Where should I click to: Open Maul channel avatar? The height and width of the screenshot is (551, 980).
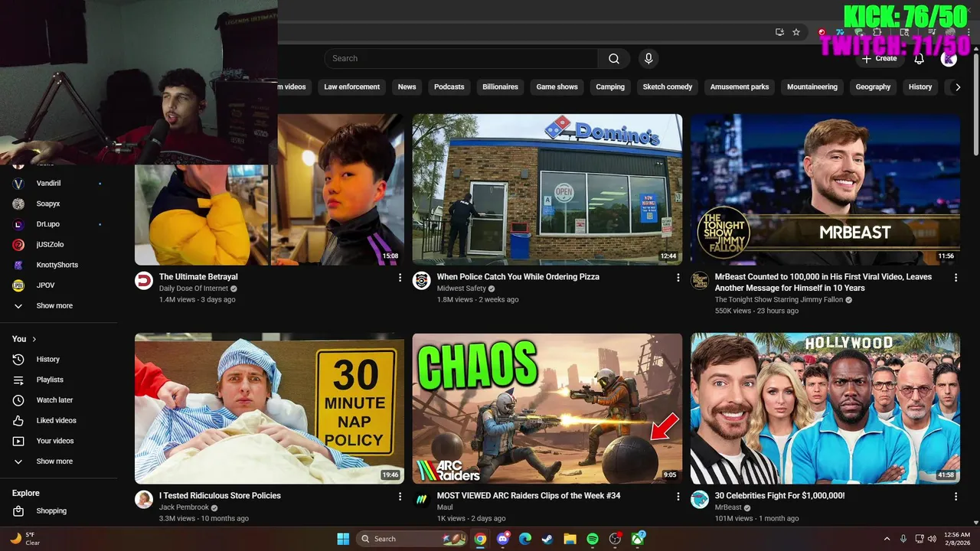[x=422, y=500]
